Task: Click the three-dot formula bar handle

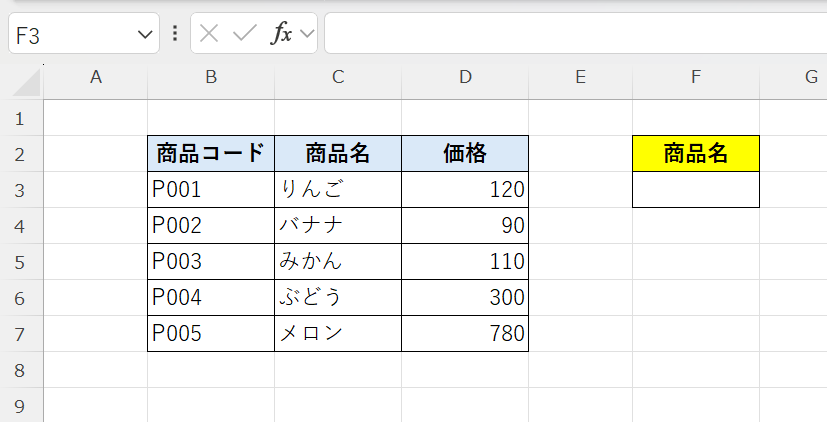Action: click(175, 33)
